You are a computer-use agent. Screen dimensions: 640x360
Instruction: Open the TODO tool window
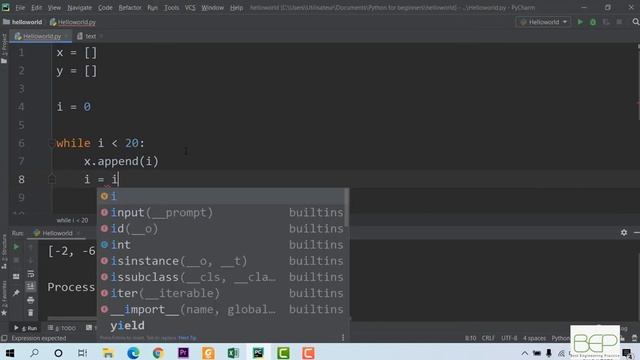(62, 328)
